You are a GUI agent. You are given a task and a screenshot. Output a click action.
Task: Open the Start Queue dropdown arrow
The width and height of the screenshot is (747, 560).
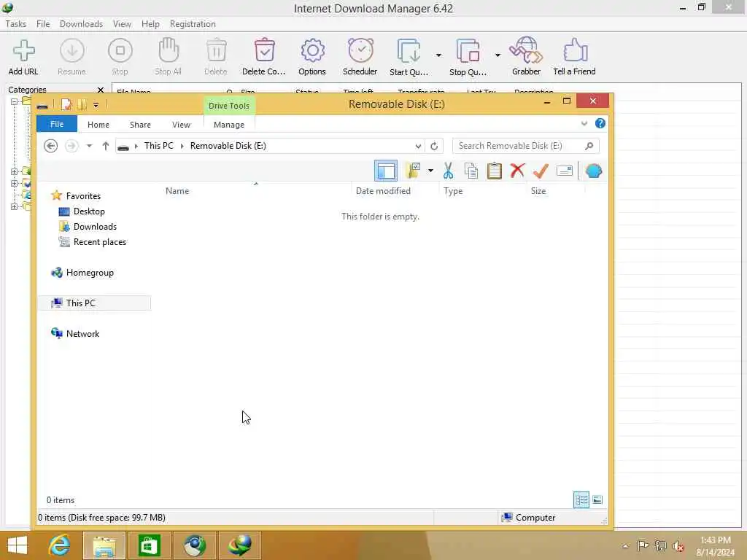coord(438,55)
